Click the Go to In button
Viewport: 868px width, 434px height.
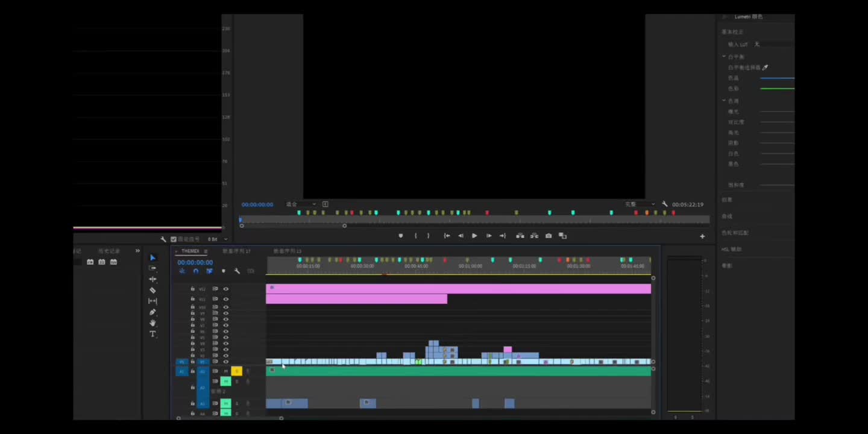coord(447,236)
